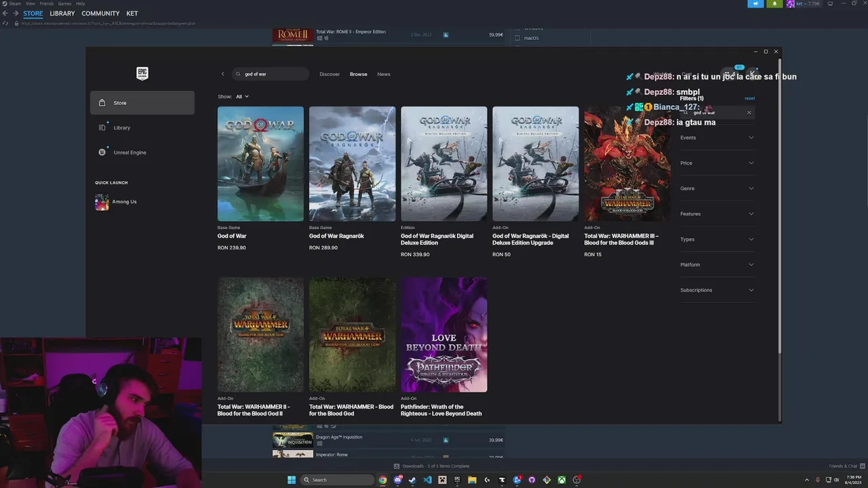Open the Steam Help menu
Screen dimensions: 868x488
coord(81,3)
